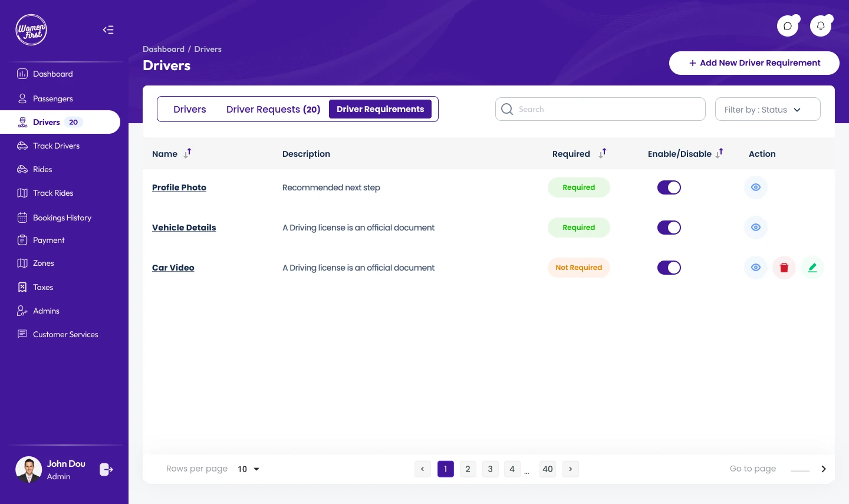Select the Driver Requirements tab
Screen dimensions: 849x504
tap(380, 109)
